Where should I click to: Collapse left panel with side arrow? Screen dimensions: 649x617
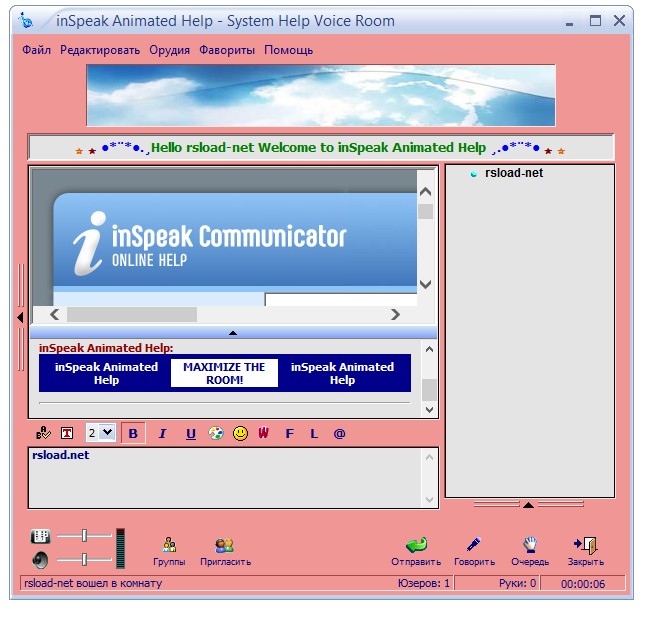pyautogui.click(x=20, y=317)
